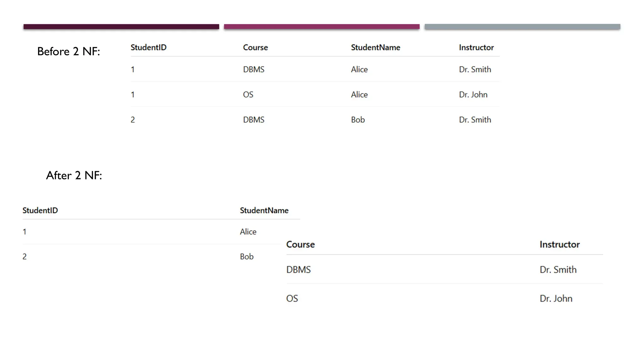Select Bob in the top table

[x=358, y=120]
